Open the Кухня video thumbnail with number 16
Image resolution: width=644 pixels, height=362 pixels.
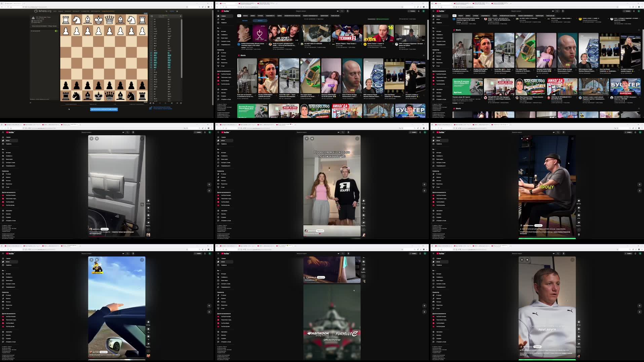pos(378,33)
